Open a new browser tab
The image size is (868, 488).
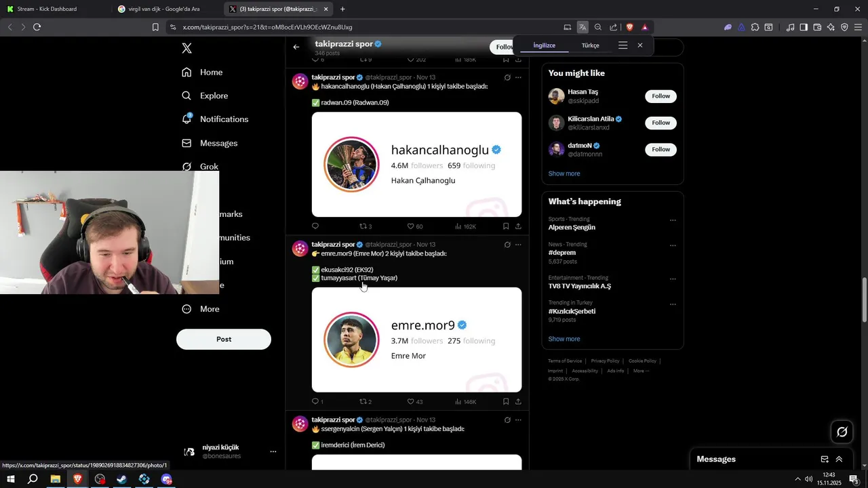342,9
